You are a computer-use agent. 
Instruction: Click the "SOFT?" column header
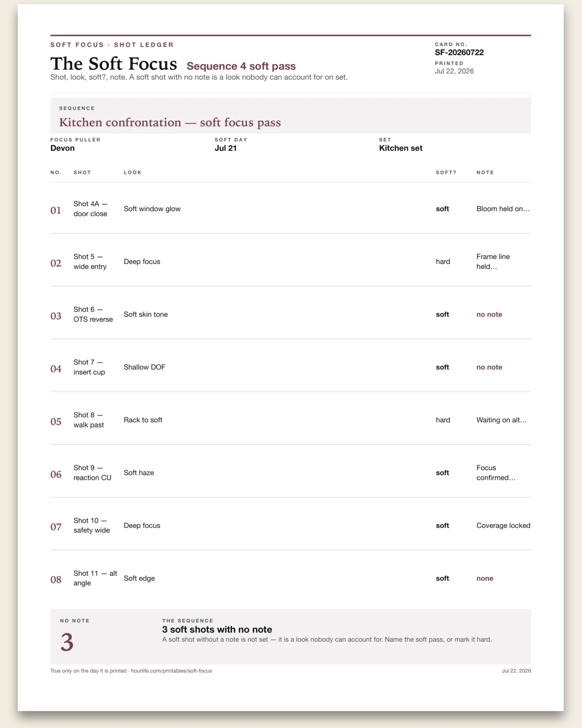pyautogui.click(x=446, y=172)
